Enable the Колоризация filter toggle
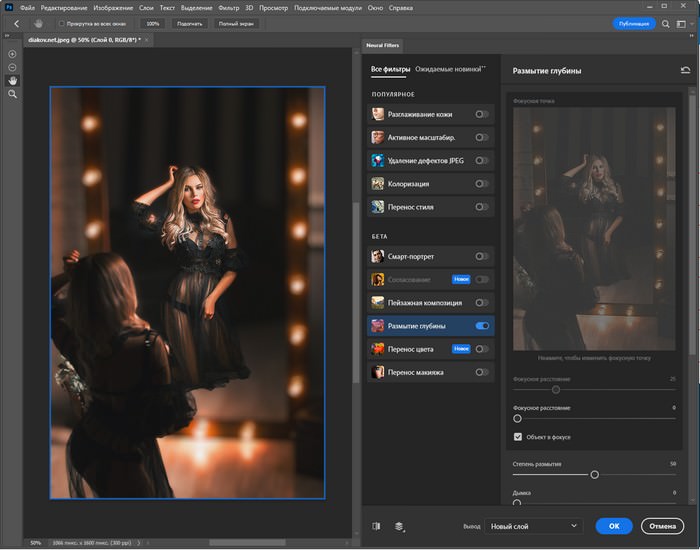The height and width of the screenshot is (550, 700). [483, 184]
